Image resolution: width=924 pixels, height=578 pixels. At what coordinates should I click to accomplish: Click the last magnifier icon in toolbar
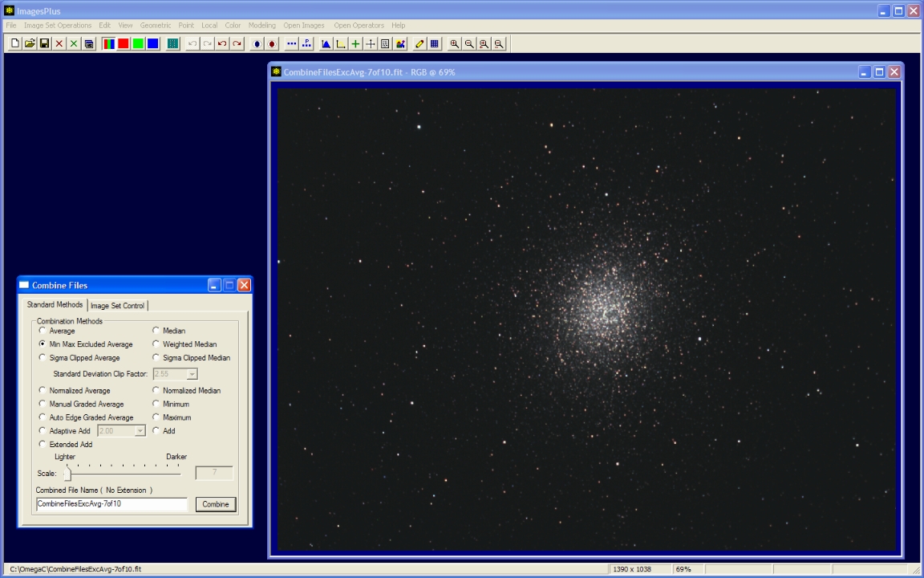499,43
